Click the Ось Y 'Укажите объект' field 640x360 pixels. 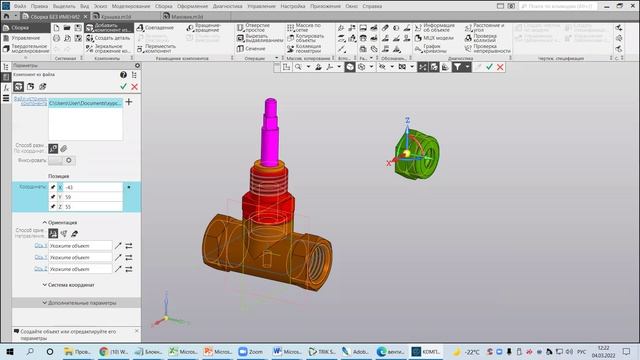click(x=80, y=257)
